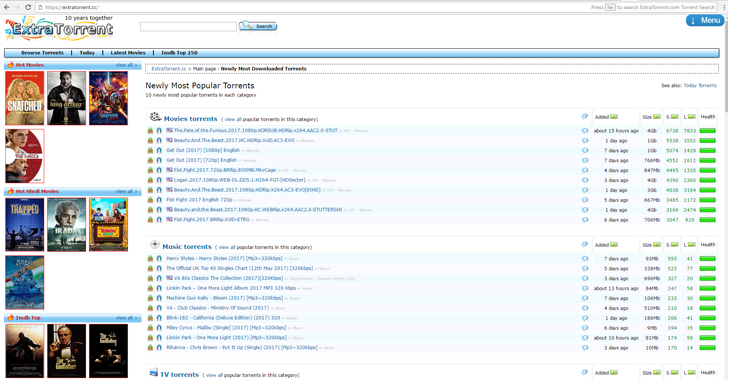This screenshot has width=733, height=388.
Task: Open comments bubble for Logan.2017.1080p row
Action: pyautogui.click(x=585, y=180)
